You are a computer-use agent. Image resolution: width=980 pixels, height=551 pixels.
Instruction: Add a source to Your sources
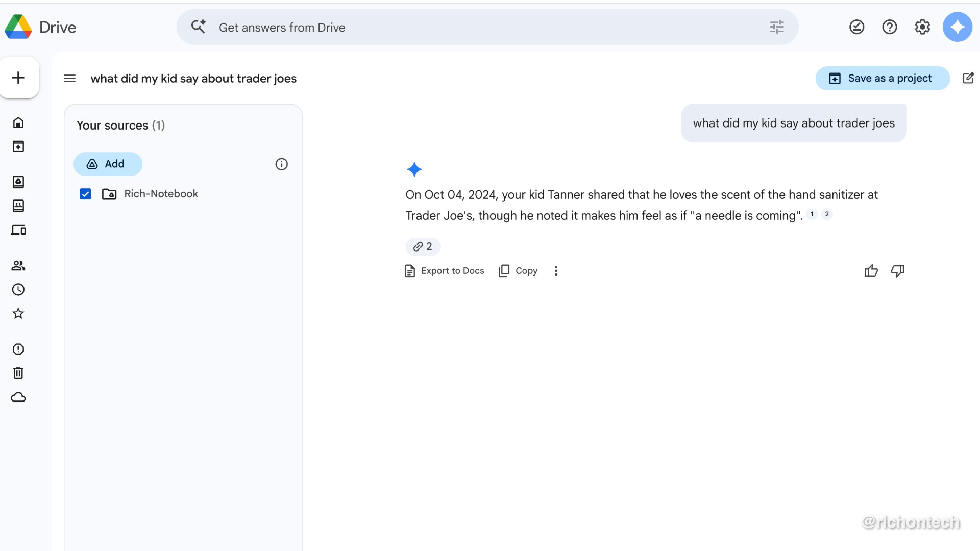[x=108, y=164]
